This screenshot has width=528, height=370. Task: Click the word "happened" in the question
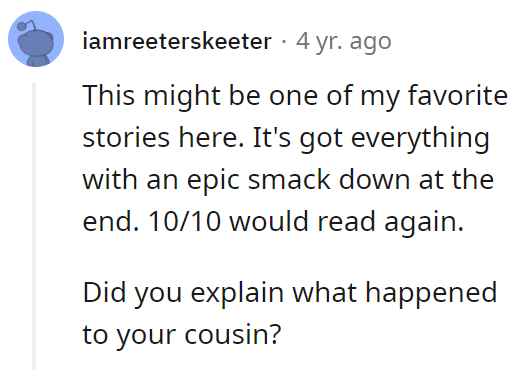[x=431, y=293]
